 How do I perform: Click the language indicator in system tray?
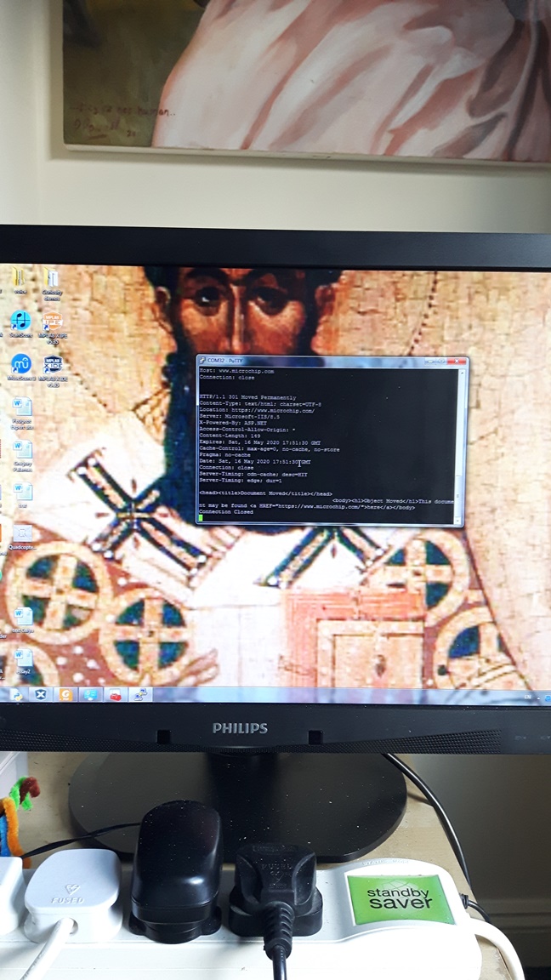pos(529,696)
